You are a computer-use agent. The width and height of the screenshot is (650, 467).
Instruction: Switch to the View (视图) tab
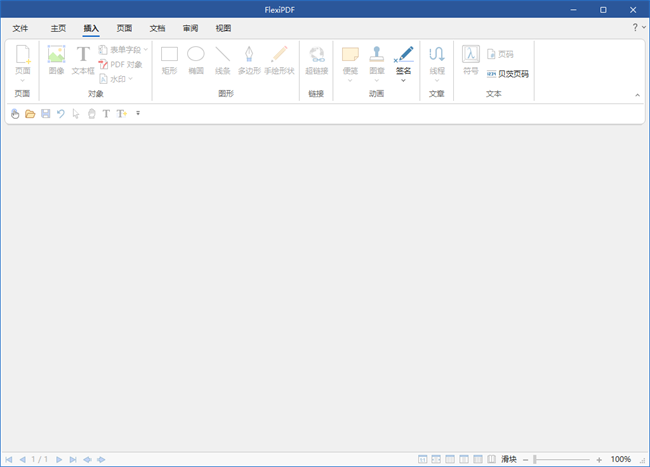[x=223, y=29]
